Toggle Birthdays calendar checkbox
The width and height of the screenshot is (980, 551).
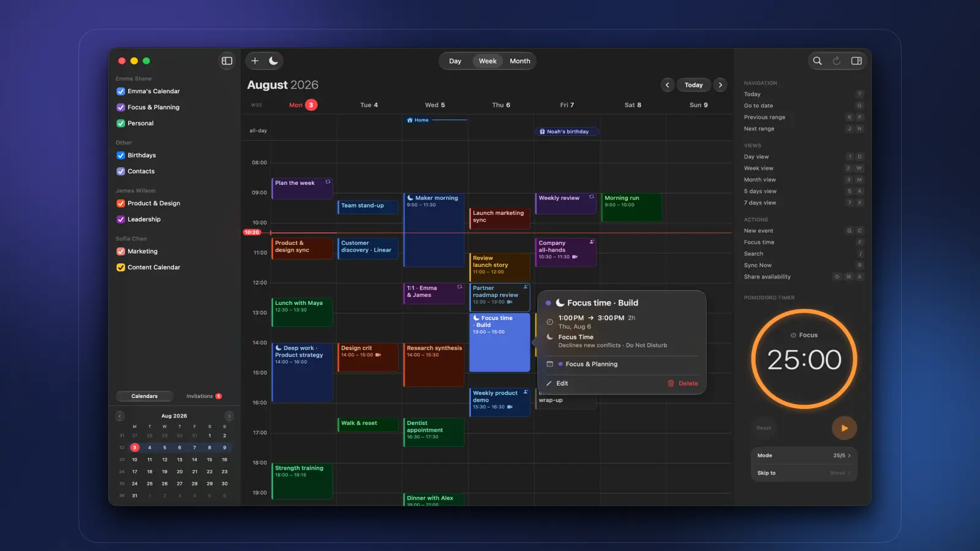click(x=121, y=156)
